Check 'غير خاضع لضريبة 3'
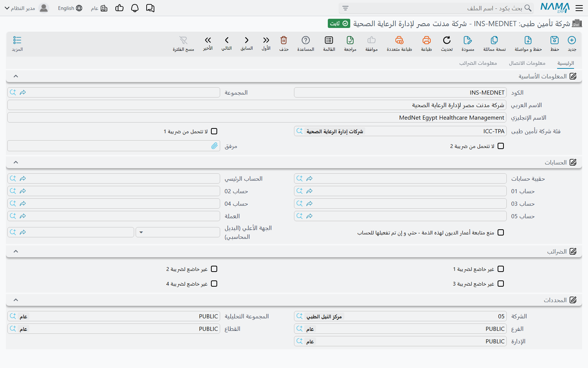Screen dimensions: 588x368 [501, 284]
